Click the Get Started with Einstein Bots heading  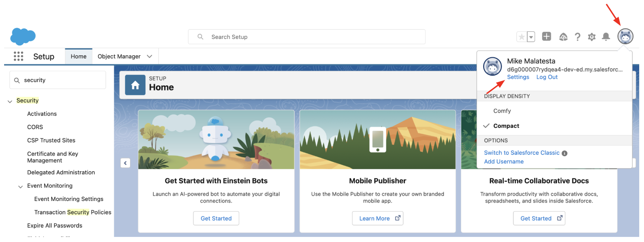tap(216, 181)
